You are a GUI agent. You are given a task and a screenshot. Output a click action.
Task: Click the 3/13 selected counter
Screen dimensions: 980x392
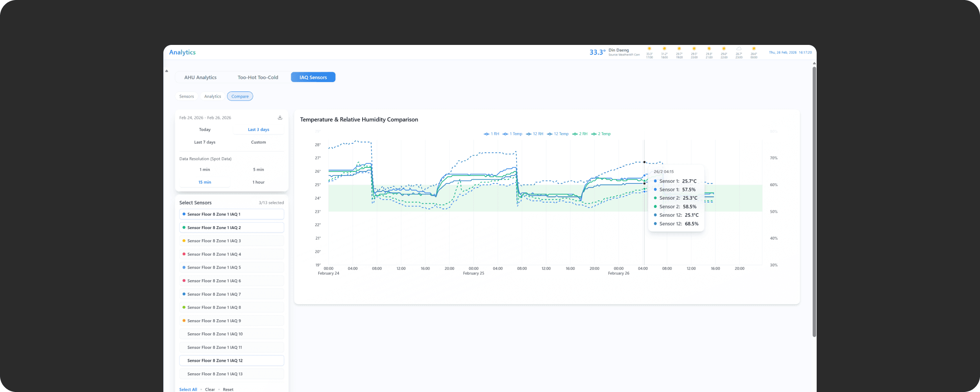click(271, 203)
